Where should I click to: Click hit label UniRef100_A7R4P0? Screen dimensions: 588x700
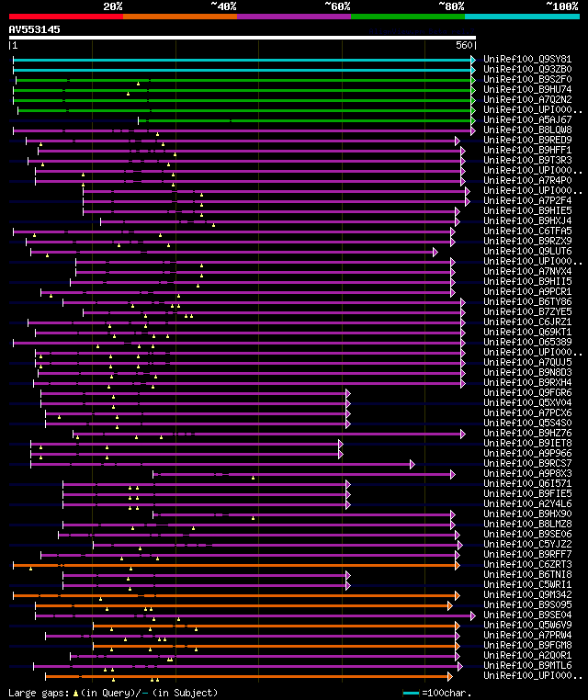(x=527, y=180)
